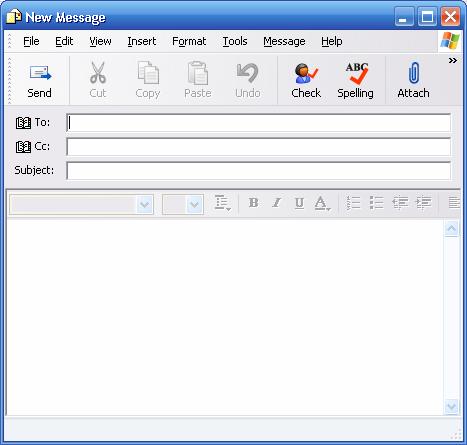Click the align text icon at toolbar end
The height and width of the screenshot is (445, 467).
(454, 202)
